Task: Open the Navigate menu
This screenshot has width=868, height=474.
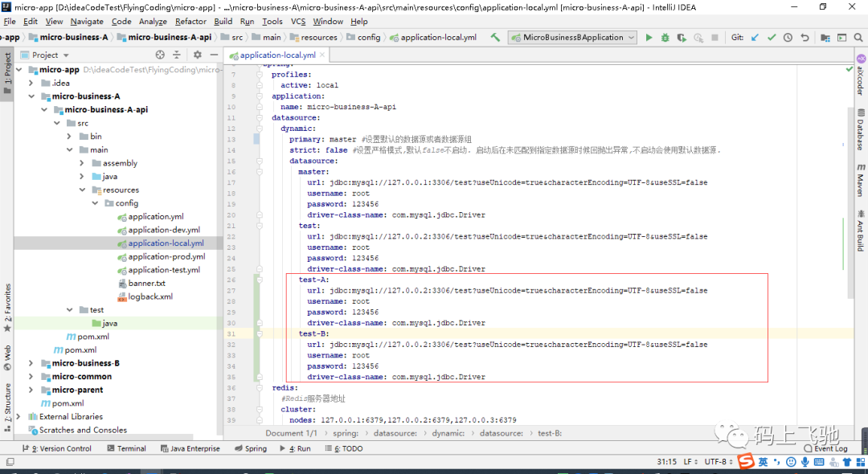Action: (87, 21)
